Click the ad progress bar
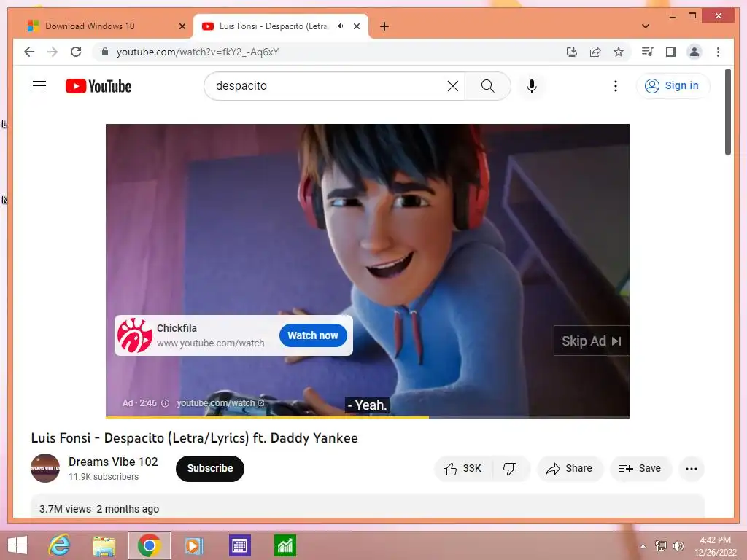Image resolution: width=747 pixels, height=560 pixels. 368,417
